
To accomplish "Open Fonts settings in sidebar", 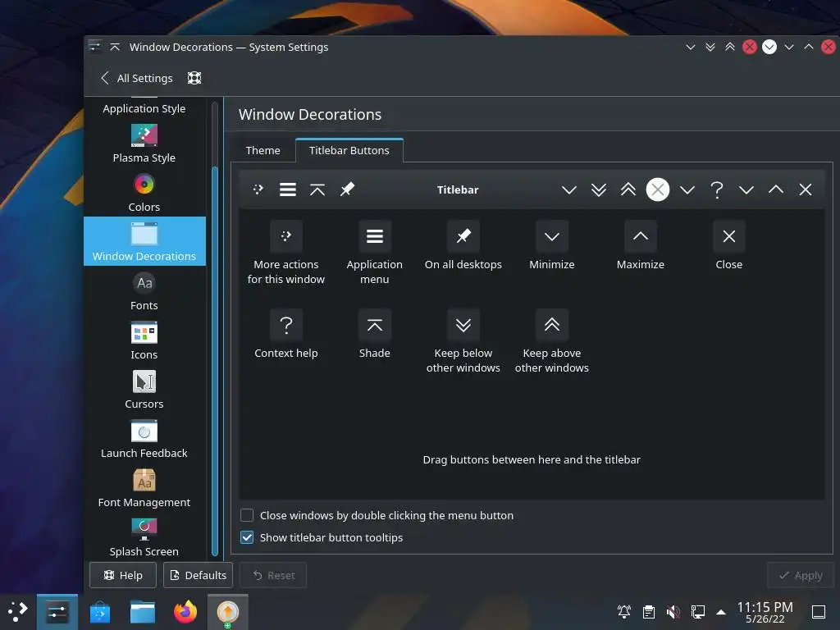I will click(144, 291).
